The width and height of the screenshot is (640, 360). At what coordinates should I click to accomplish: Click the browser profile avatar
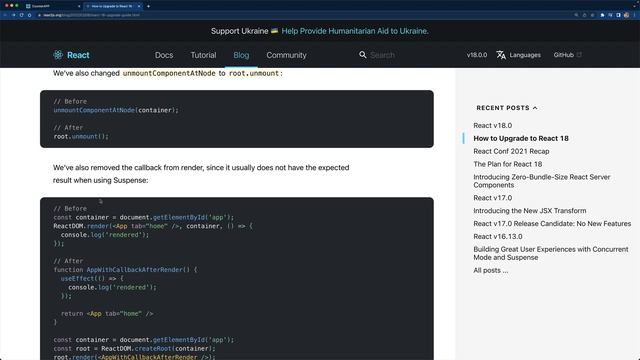tap(626, 15)
